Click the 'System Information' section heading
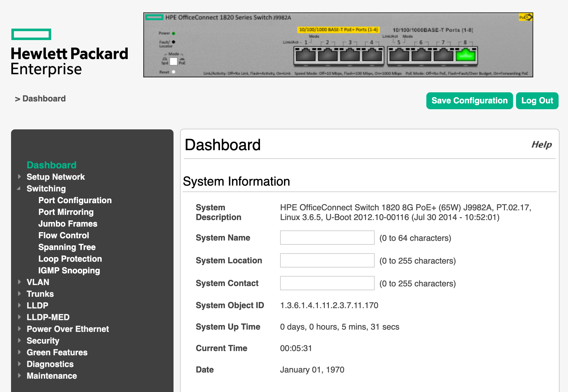Viewport: 568px width, 392px height. click(237, 181)
